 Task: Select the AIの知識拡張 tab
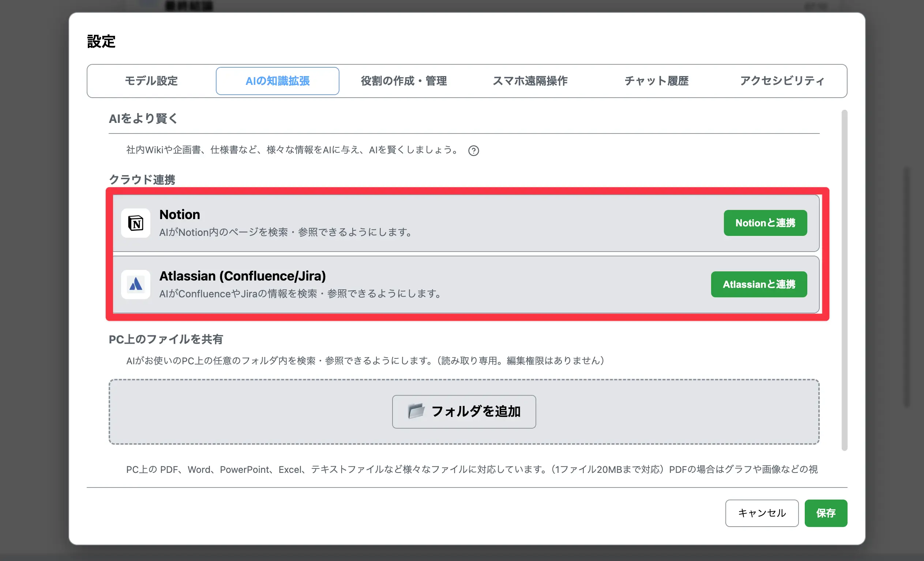click(x=278, y=81)
